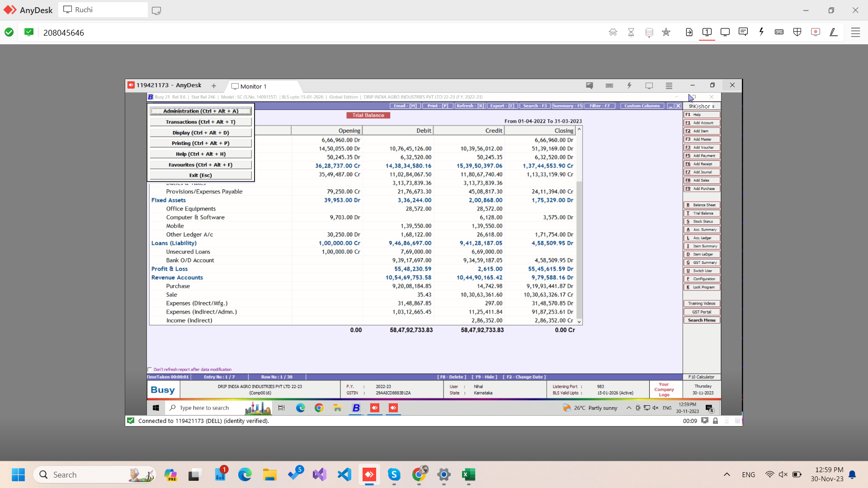Open inner AnyDesk session menu
The height and width of the screenshot is (488, 868).
point(669,85)
